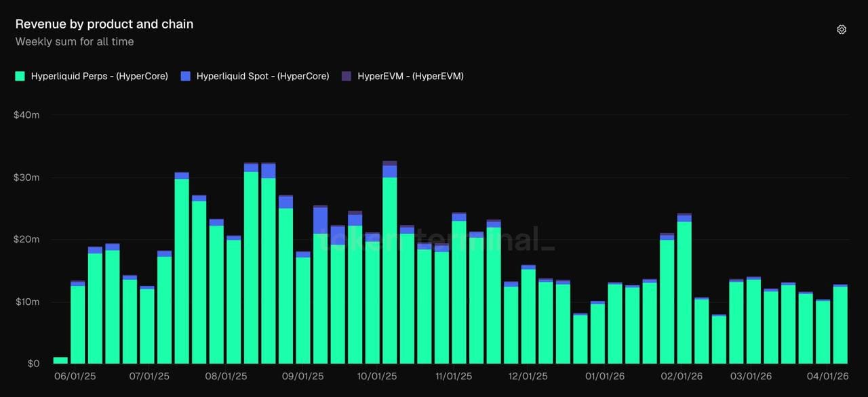Image resolution: width=868 pixels, height=397 pixels.
Task: Click the 07/01/25 x-axis date
Action: click(149, 376)
